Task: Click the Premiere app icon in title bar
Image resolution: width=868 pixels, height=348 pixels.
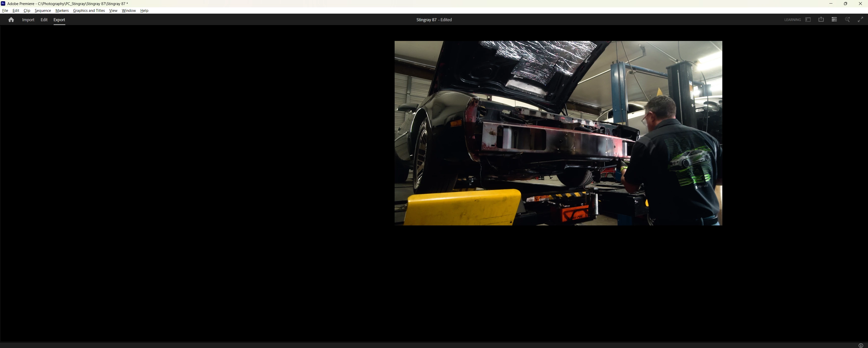Action: click(x=3, y=3)
